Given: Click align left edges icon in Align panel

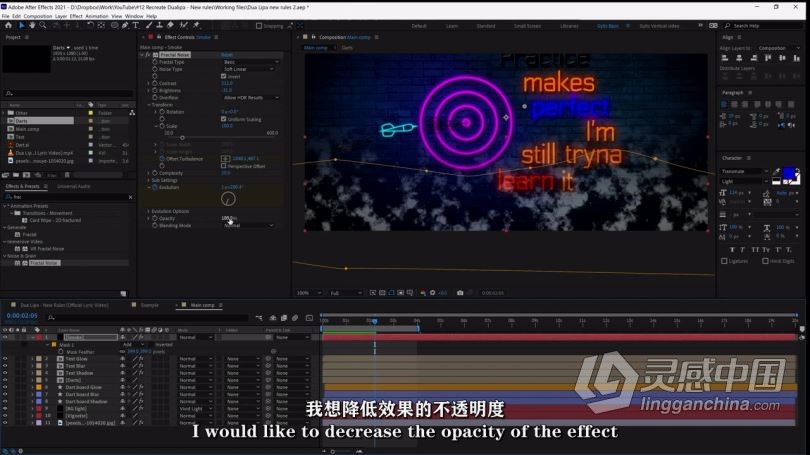Looking at the screenshot, I should tap(725, 58).
